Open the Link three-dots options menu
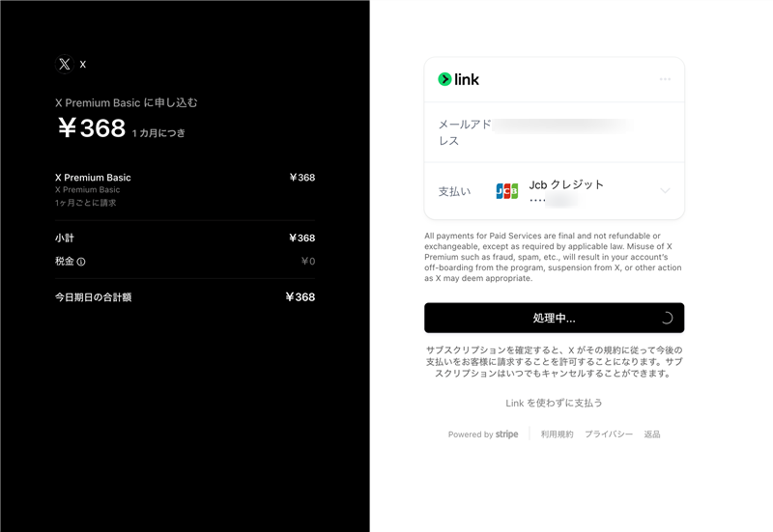 point(665,79)
